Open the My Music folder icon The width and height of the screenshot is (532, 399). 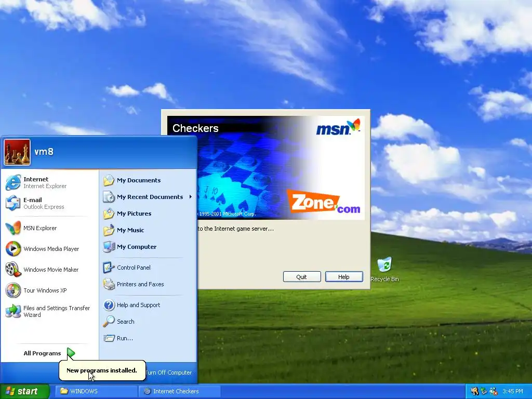(109, 230)
